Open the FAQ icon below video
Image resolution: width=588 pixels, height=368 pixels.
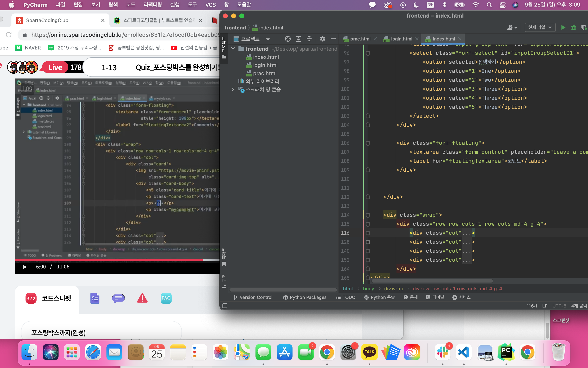click(x=166, y=298)
